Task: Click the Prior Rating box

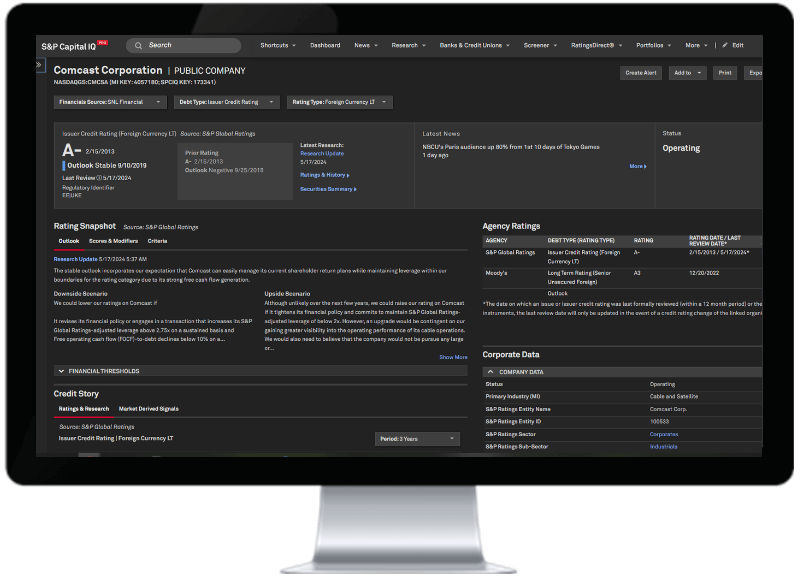Action: (235, 171)
